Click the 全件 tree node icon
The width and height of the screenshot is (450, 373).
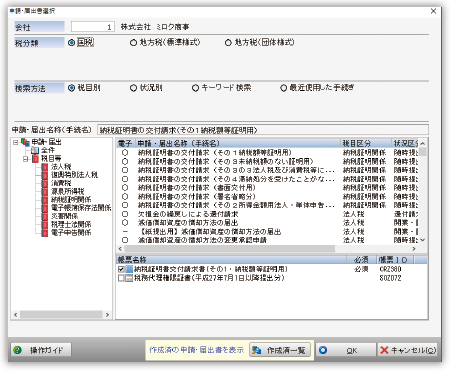click(35, 150)
